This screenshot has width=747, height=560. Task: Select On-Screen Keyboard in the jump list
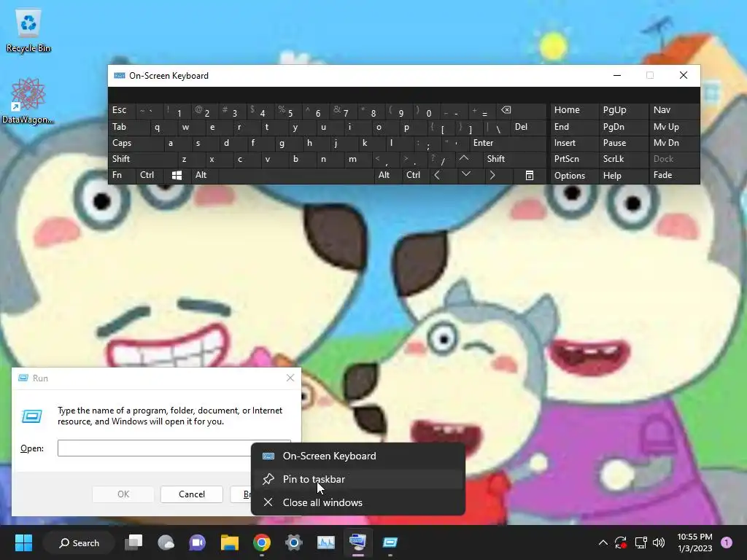pos(357,456)
